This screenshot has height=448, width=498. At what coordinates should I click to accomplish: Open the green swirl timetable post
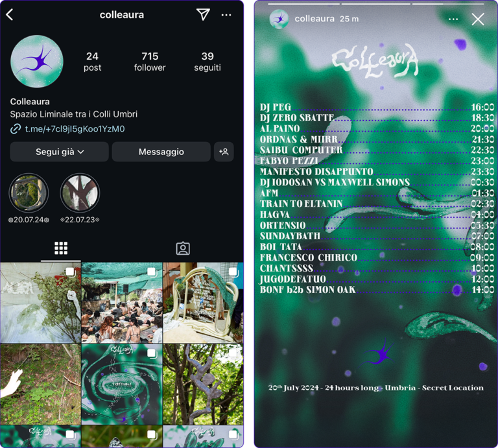[x=122, y=384]
